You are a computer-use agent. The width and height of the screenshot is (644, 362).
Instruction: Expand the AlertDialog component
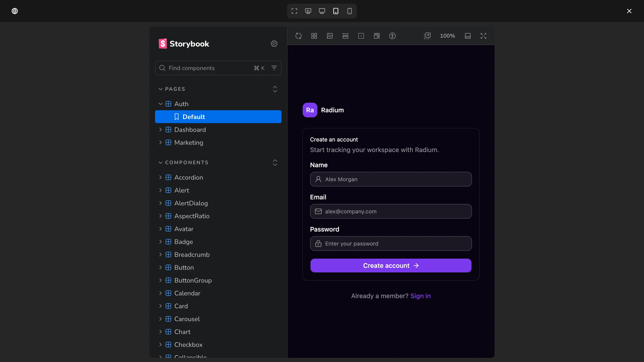point(218,203)
